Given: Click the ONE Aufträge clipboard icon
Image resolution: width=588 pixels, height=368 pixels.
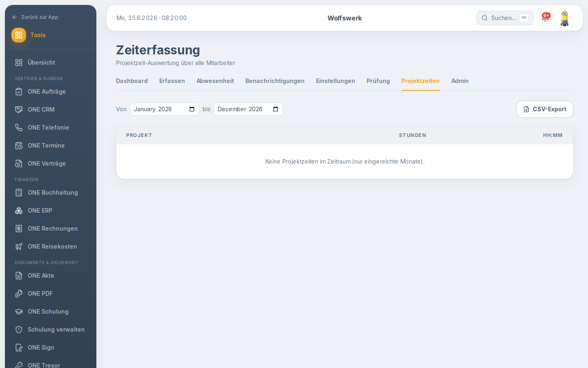Looking at the screenshot, I should click(19, 92).
